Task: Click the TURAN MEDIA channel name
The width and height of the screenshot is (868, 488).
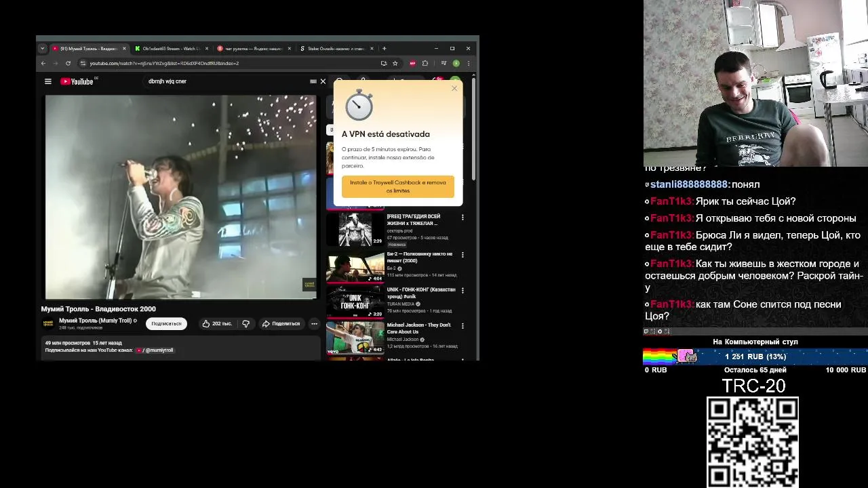Action: pyautogui.click(x=401, y=304)
